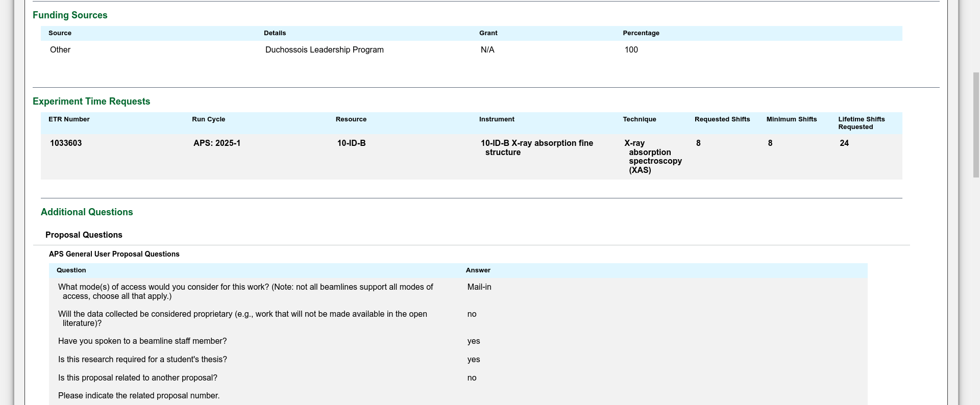
Task: Select ETR number 1033603
Action: click(66, 143)
